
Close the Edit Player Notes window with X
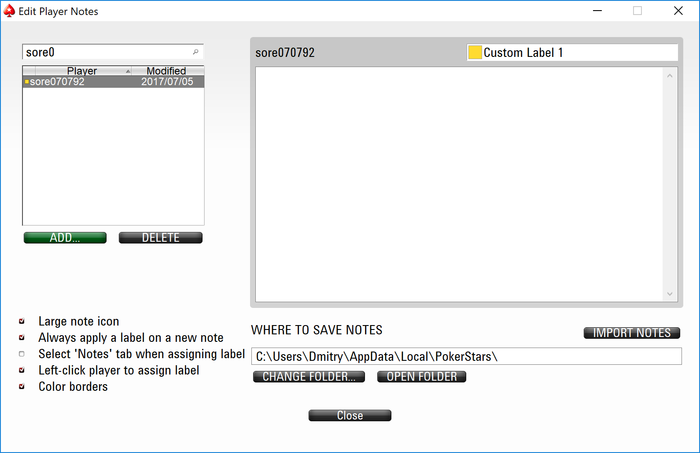click(x=678, y=11)
